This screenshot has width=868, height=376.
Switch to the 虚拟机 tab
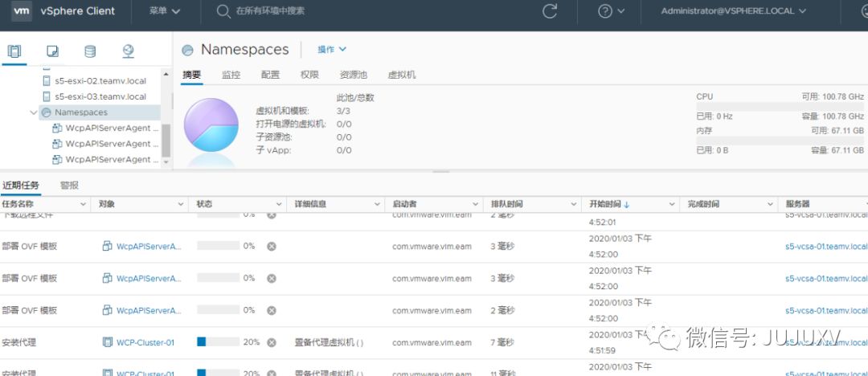coord(401,75)
